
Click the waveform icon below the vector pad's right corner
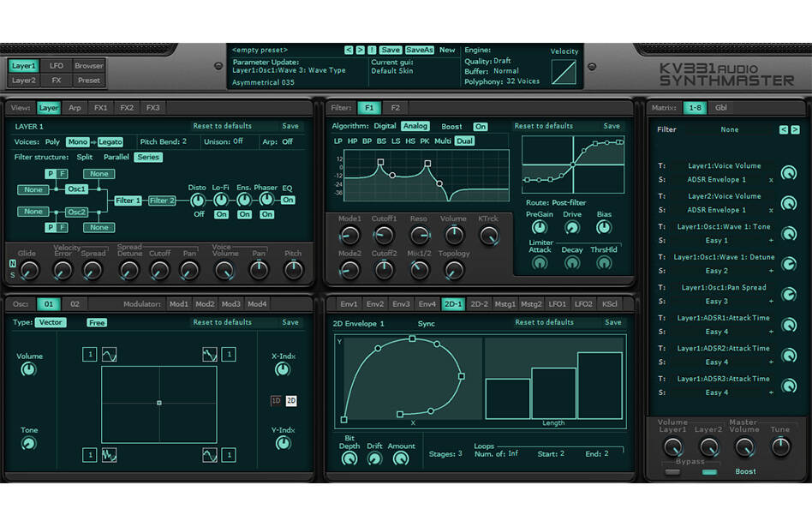pyautogui.click(x=210, y=455)
